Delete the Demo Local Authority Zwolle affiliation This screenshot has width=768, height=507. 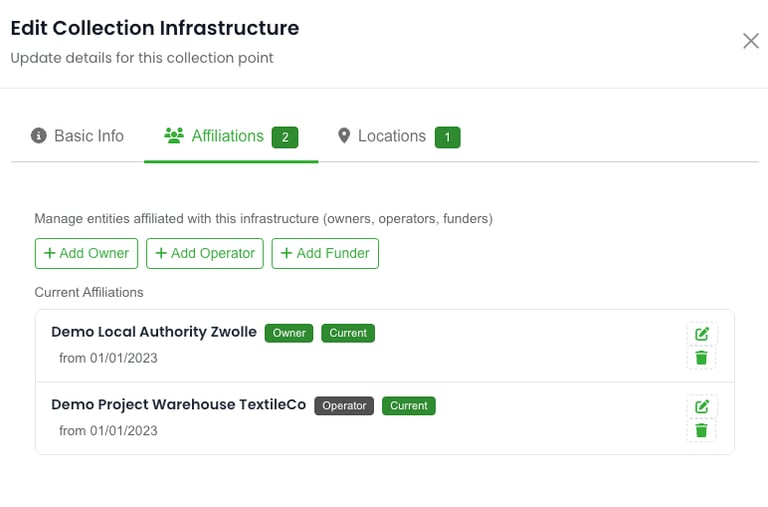[702, 358]
